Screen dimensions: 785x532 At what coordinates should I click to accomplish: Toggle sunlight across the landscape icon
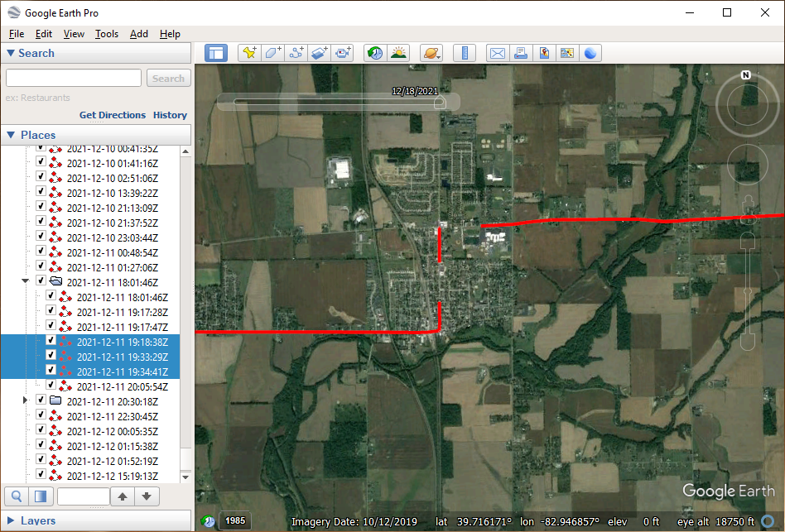(x=398, y=53)
